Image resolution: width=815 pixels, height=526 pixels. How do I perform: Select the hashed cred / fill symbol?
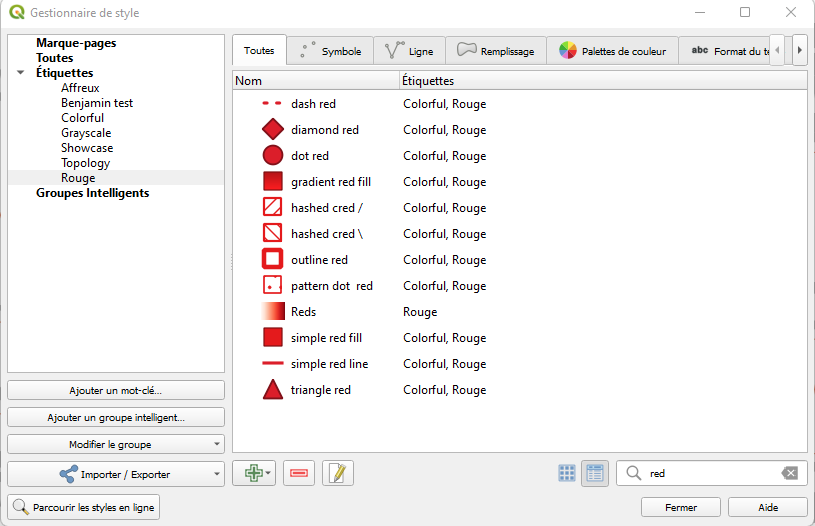click(x=273, y=208)
